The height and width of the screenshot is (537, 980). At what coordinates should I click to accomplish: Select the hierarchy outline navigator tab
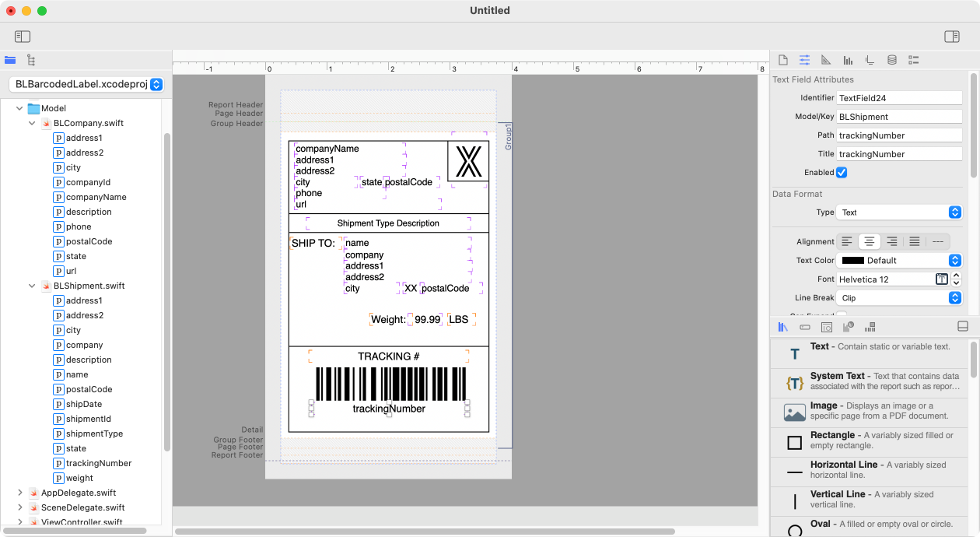coord(30,60)
